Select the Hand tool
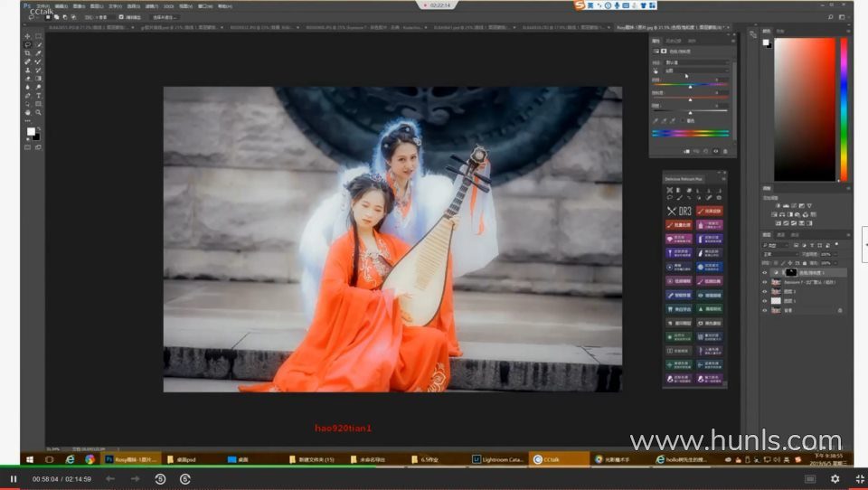The height and width of the screenshot is (490, 868). 28,112
